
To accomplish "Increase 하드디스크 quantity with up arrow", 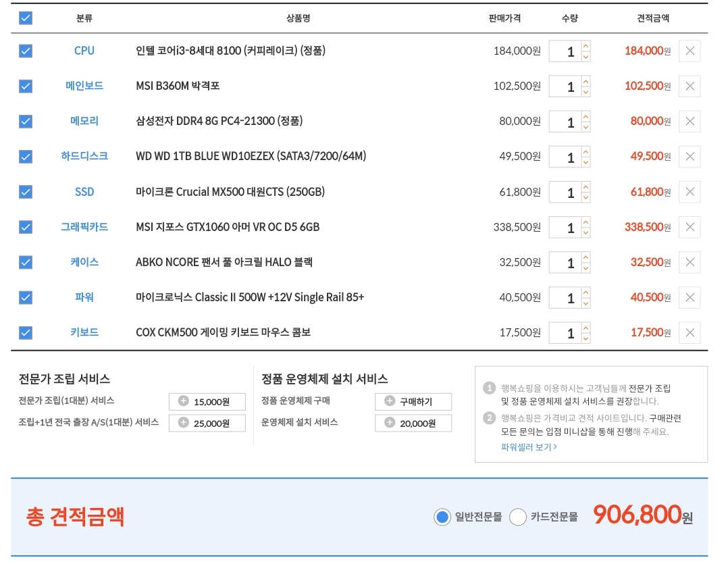I will click(x=586, y=151).
